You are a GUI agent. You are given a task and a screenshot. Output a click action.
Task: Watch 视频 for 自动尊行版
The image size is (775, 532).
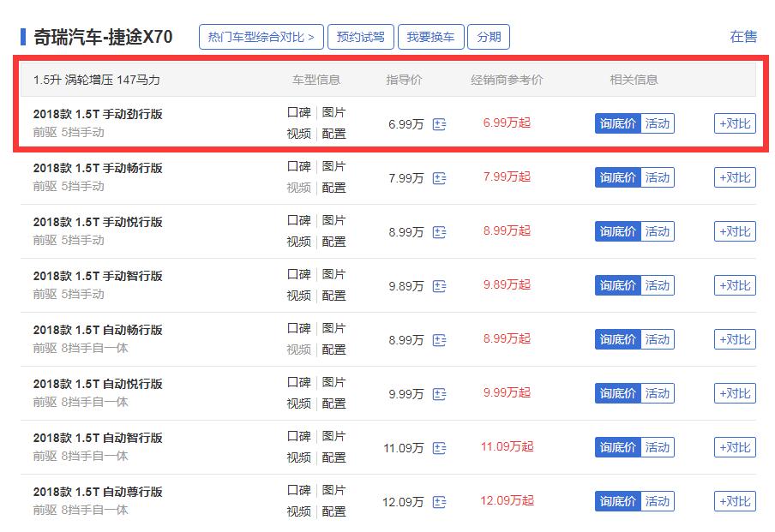click(x=299, y=511)
